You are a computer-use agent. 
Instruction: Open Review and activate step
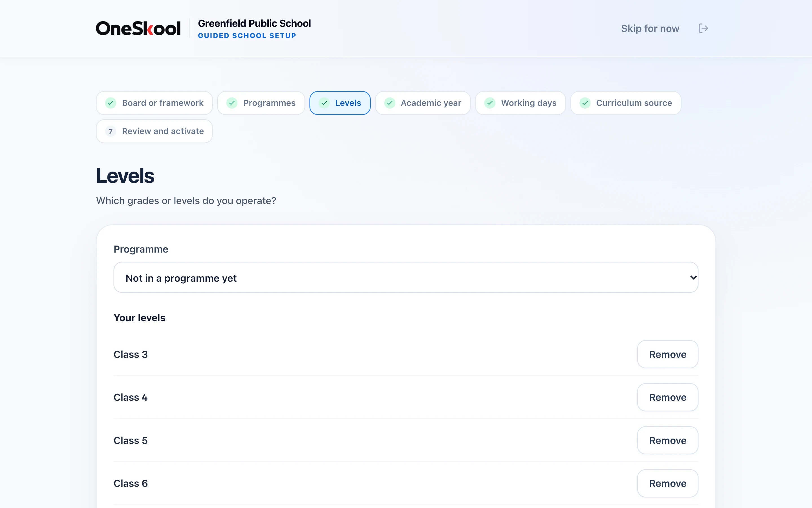click(154, 131)
